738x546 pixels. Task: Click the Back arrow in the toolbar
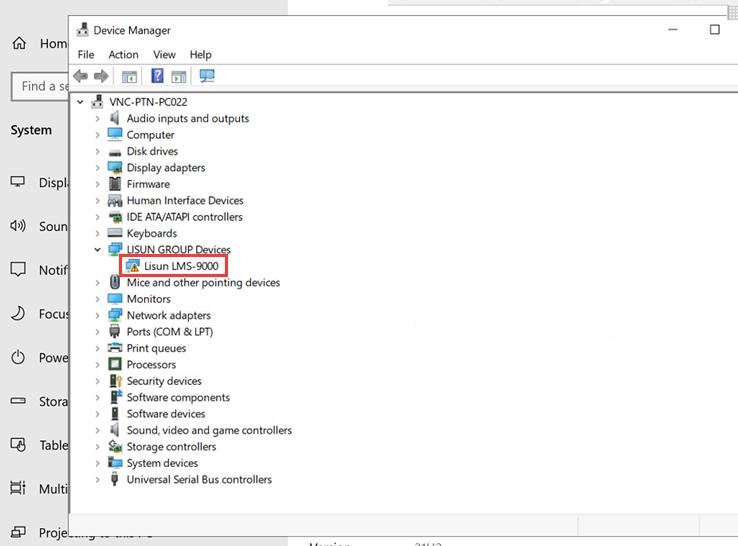[82, 76]
